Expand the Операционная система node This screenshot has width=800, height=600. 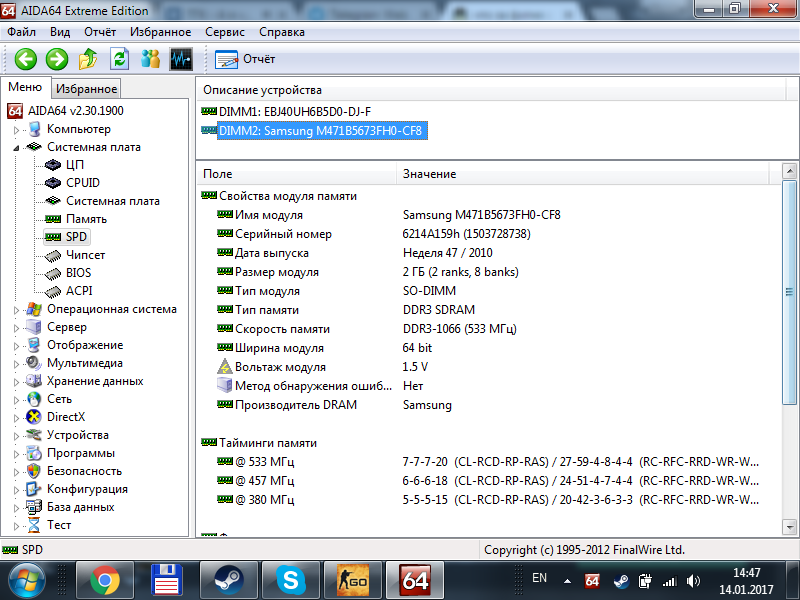(x=16, y=310)
